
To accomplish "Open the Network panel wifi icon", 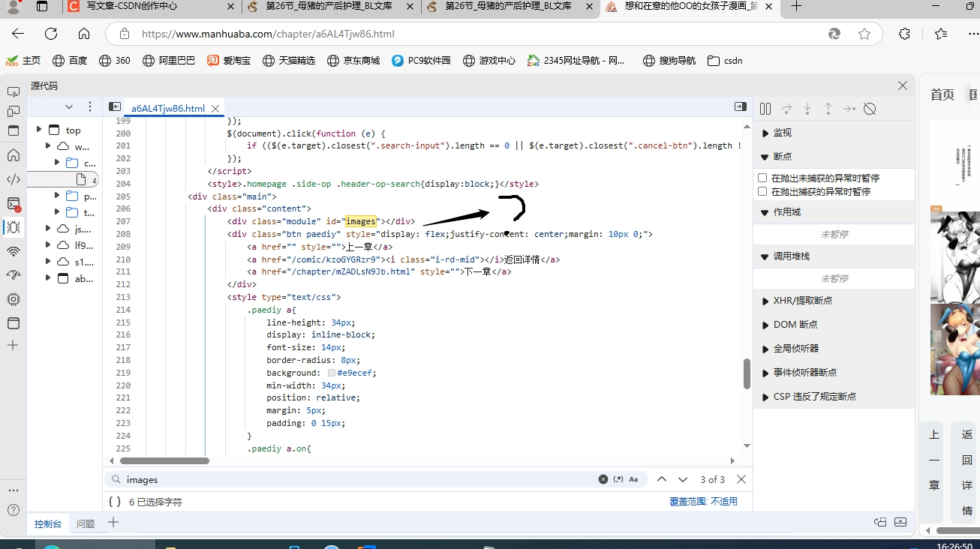I will tap(14, 251).
